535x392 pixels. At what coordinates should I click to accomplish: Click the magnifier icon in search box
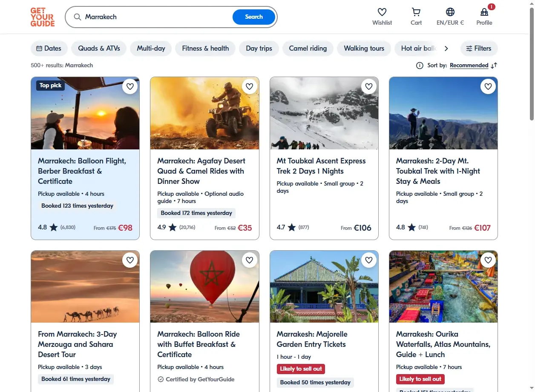(78, 17)
